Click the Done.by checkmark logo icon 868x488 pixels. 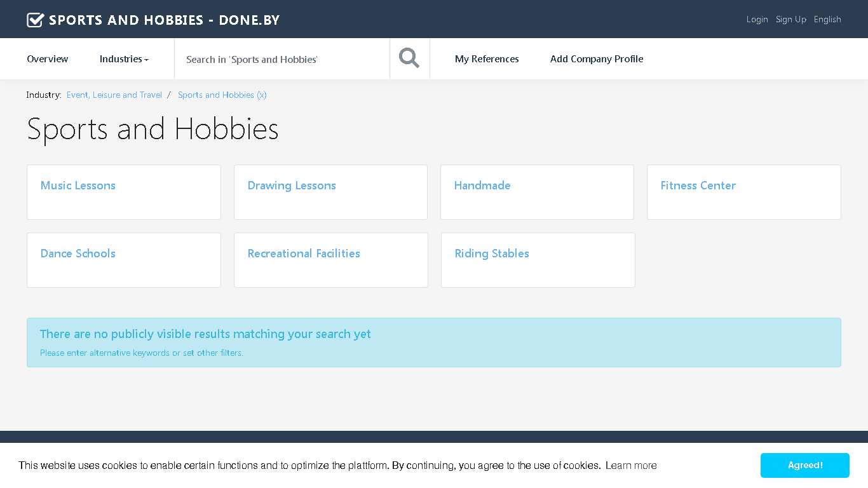36,20
